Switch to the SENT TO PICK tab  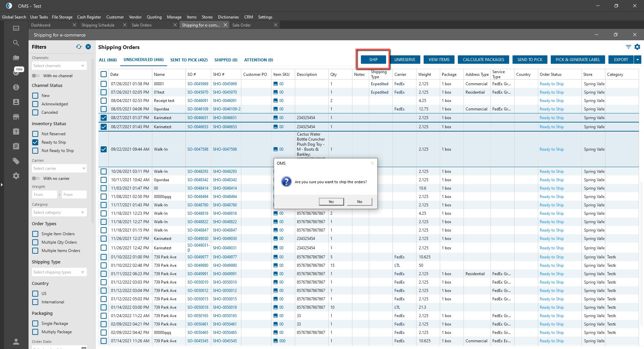click(x=189, y=60)
